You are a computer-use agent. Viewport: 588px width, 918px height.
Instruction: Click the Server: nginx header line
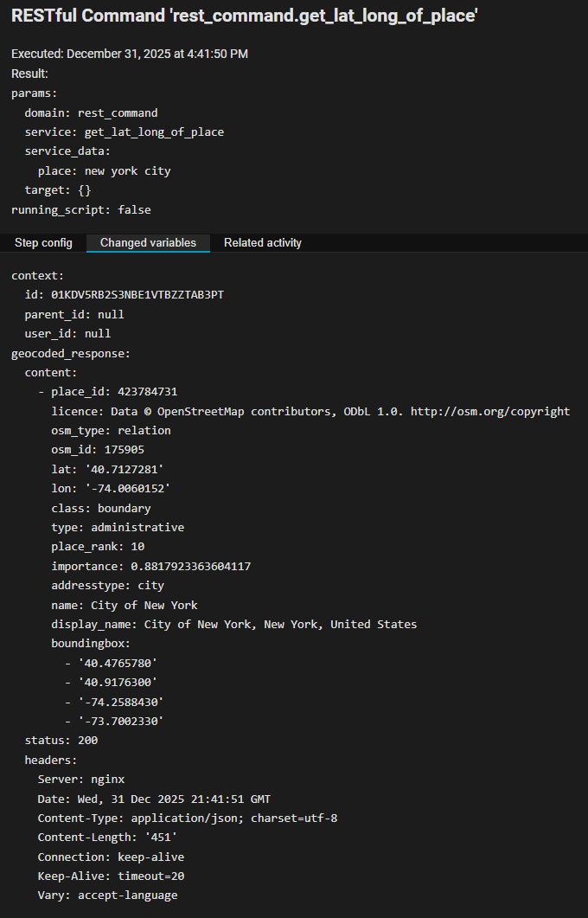coord(81,779)
